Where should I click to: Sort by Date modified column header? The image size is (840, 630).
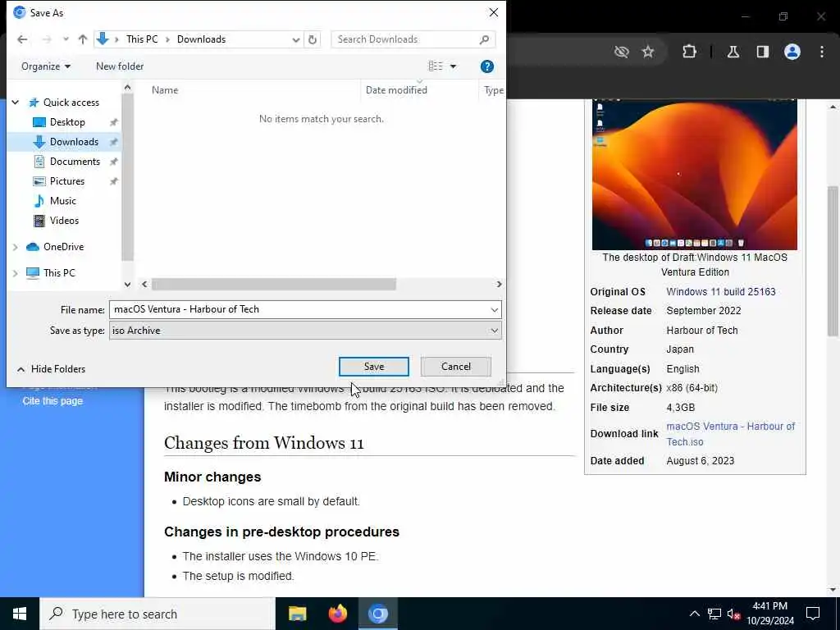396,90
